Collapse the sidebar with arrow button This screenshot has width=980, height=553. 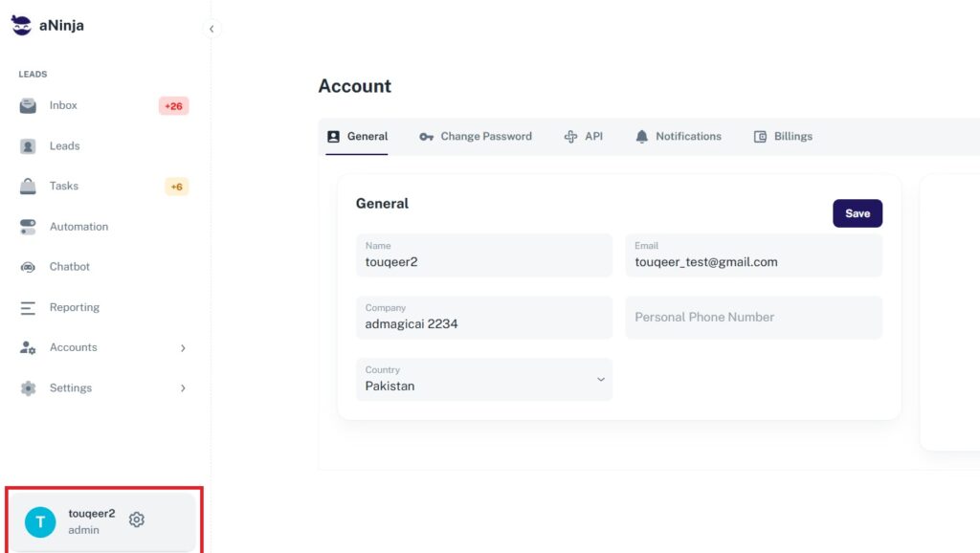point(212,29)
